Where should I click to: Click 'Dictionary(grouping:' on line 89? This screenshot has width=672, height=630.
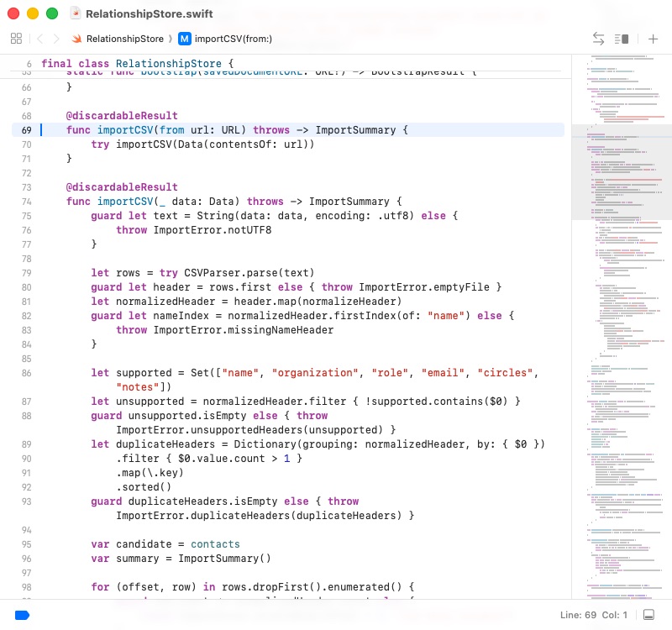pyautogui.click(x=296, y=444)
